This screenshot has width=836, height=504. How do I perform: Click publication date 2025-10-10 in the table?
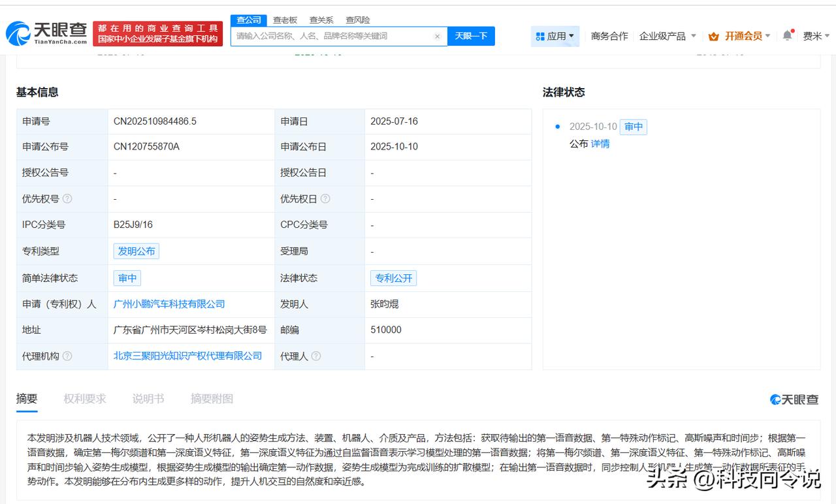coord(394,146)
